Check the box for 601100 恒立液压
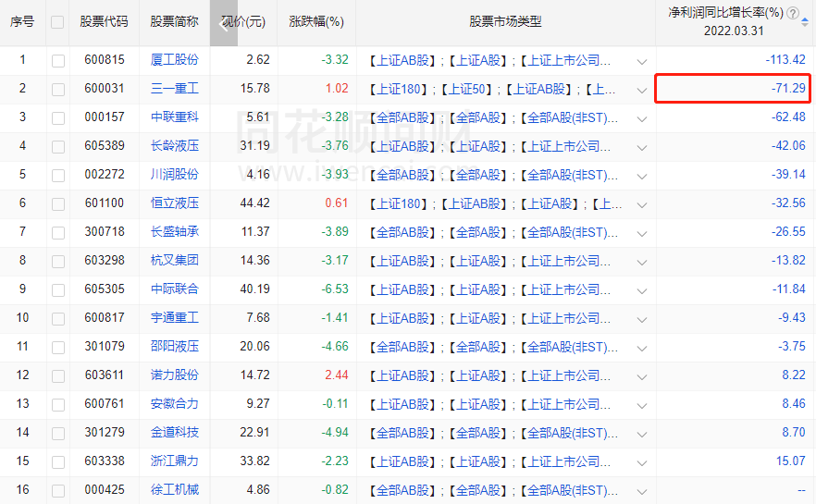 tap(58, 203)
